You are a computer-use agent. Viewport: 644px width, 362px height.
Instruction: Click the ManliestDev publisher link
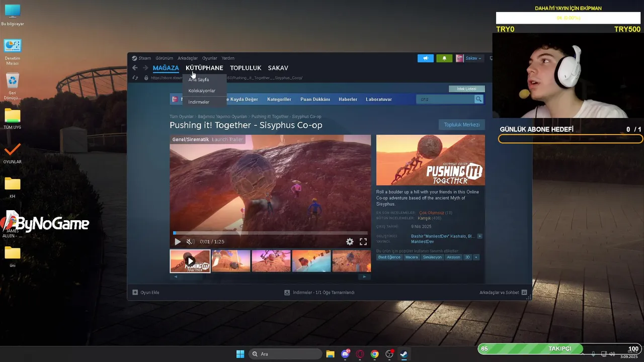pos(422,242)
